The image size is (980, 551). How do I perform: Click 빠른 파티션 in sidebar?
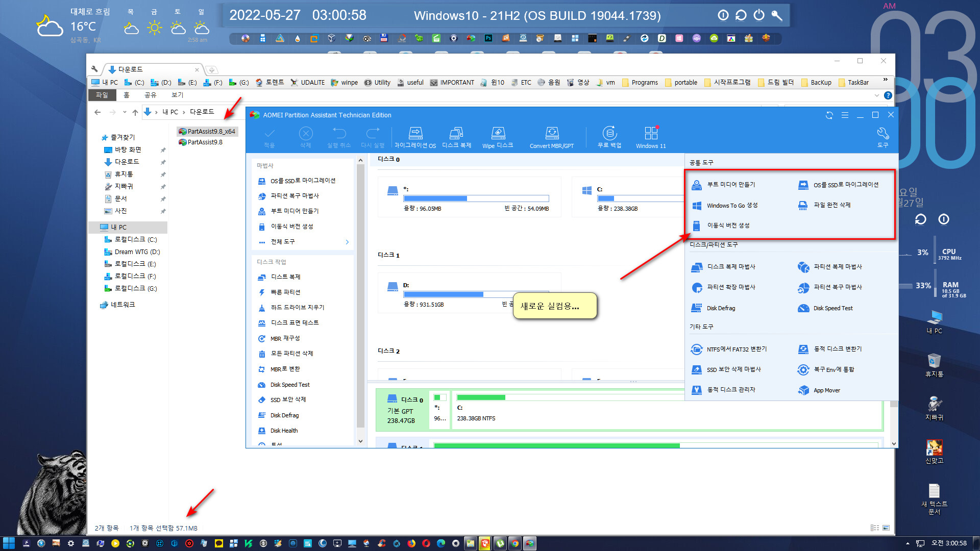(x=279, y=292)
